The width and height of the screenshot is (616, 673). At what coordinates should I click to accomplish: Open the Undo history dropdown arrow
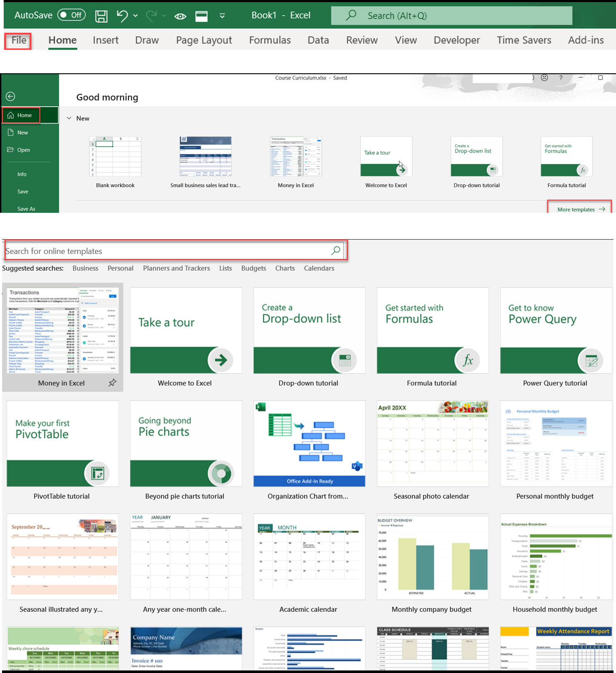135,16
